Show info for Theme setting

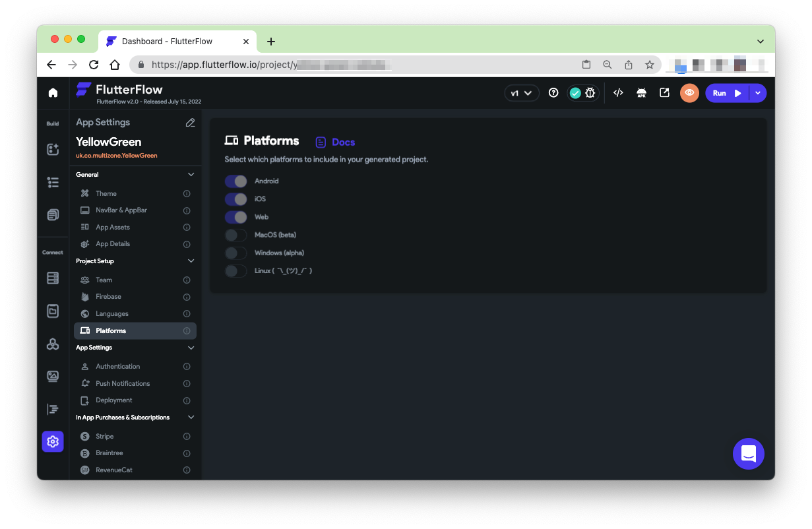click(x=187, y=194)
